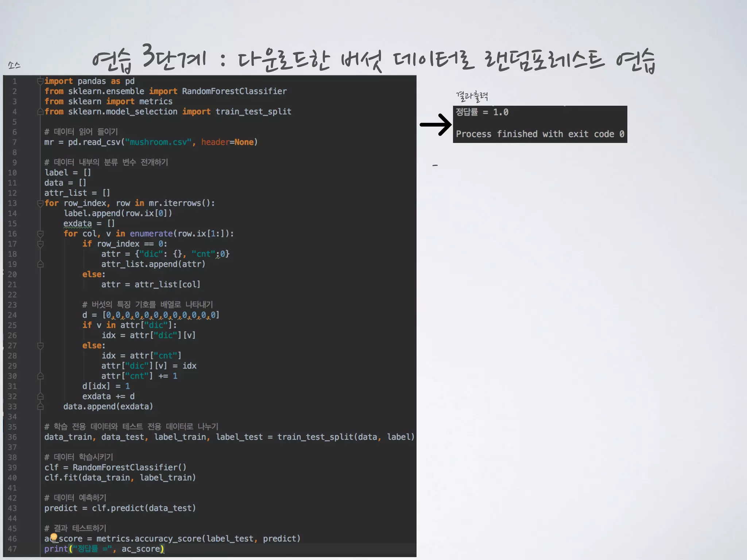Place cursor on "mushroom.csv" string
This screenshot has height=560, width=747.
pos(158,142)
